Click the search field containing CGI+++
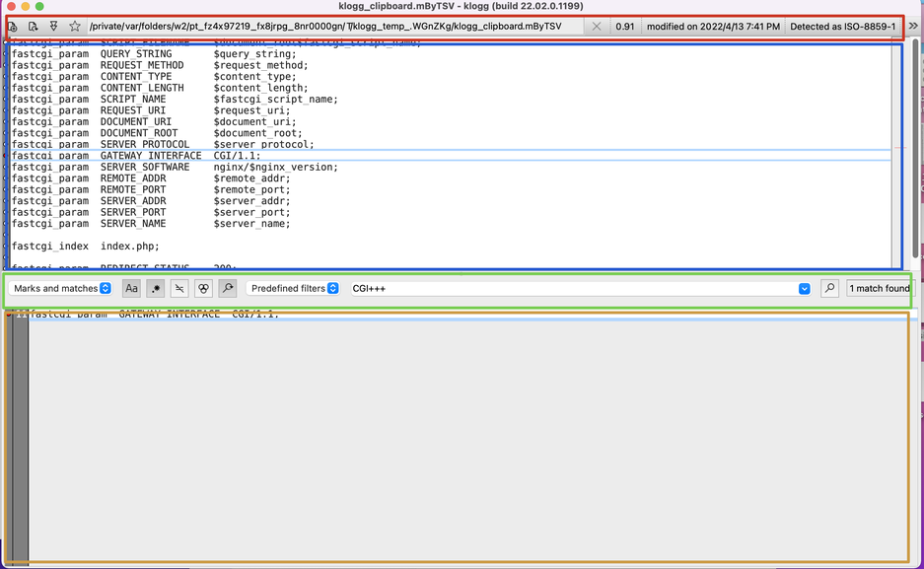This screenshot has height=569, width=924. (x=572, y=289)
